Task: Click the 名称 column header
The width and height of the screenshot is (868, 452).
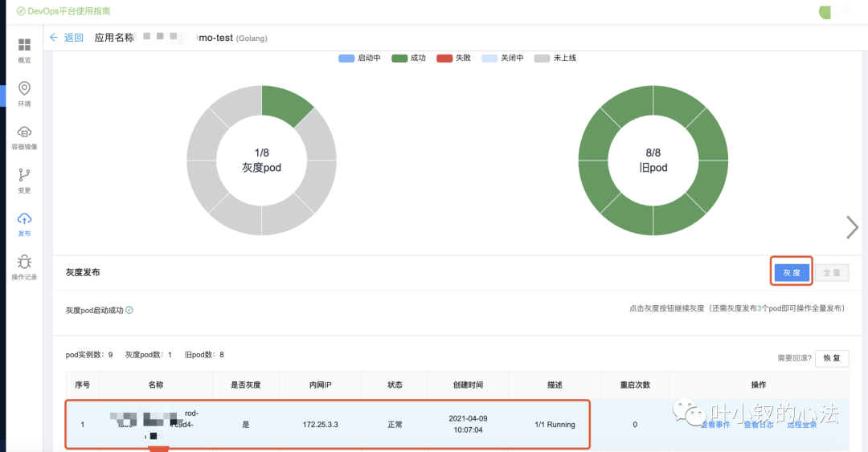Action: click(x=156, y=385)
